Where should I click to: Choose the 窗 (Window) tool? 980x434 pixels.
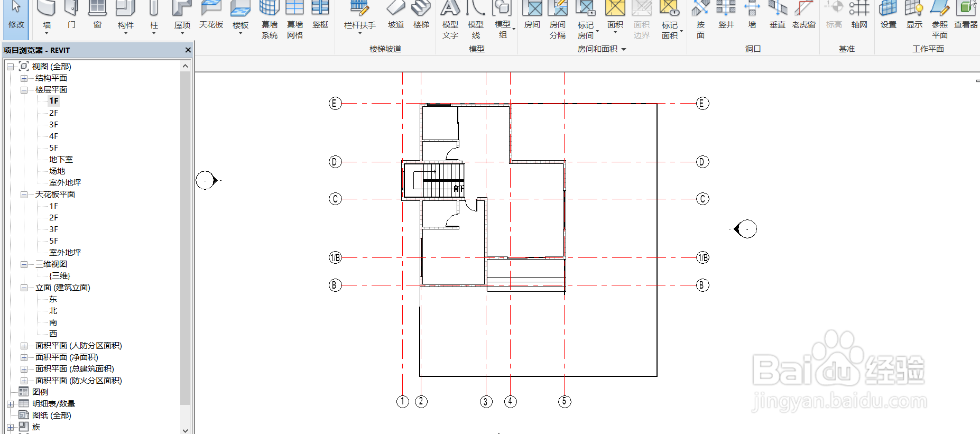pyautogui.click(x=97, y=16)
